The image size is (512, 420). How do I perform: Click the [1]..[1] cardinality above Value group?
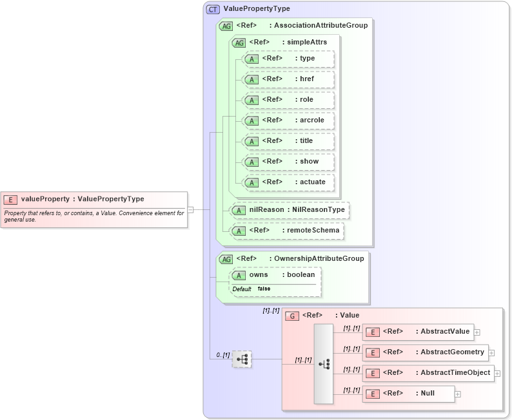click(x=271, y=310)
